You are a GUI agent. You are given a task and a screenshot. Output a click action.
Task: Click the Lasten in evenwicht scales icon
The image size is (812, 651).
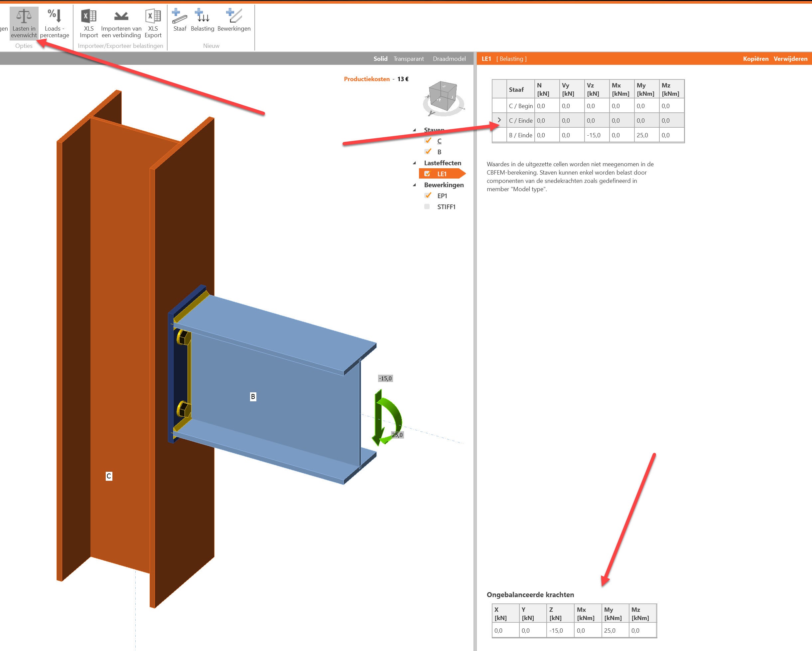tap(24, 16)
